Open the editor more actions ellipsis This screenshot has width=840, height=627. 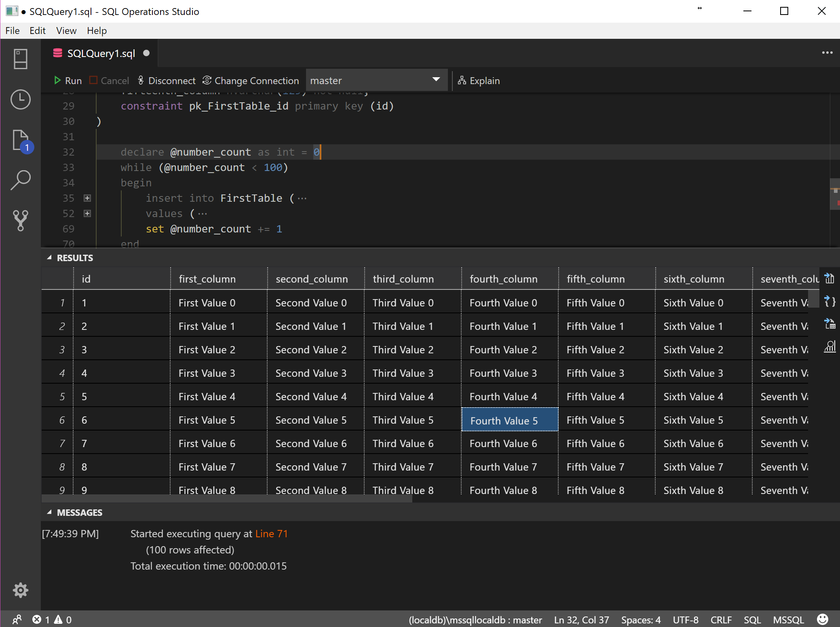827,53
